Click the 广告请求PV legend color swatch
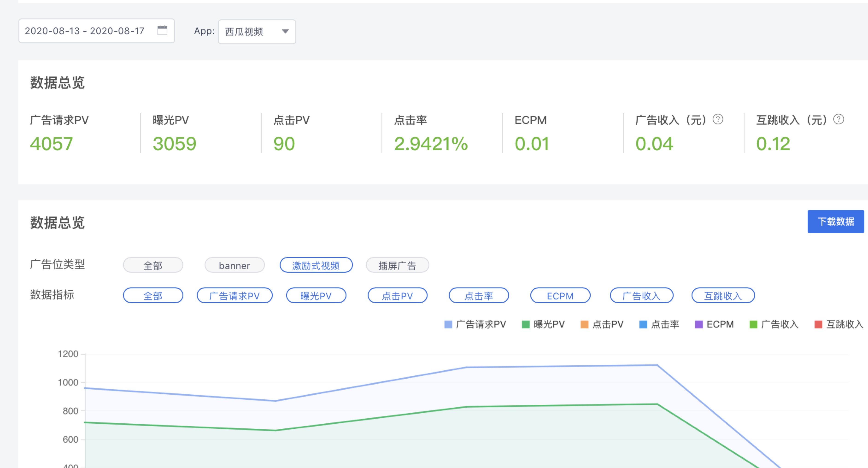Viewport: 868px width, 468px height. pos(448,325)
